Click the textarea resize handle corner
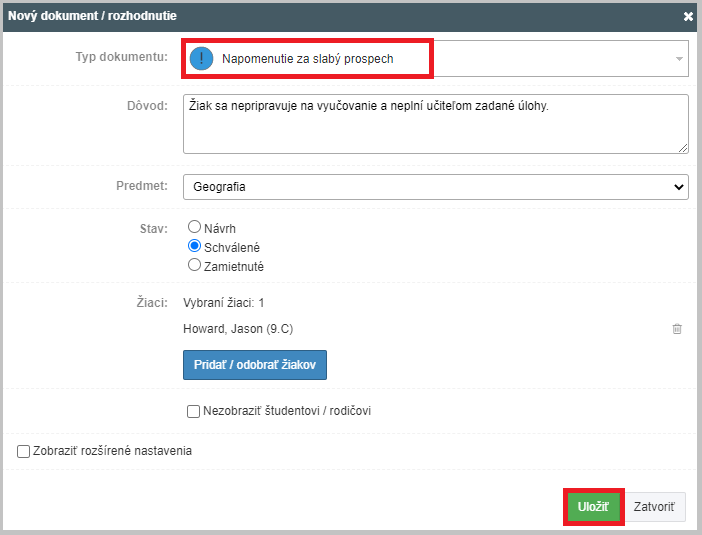Viewport: 702px width, 535px height. click(683, 148)
